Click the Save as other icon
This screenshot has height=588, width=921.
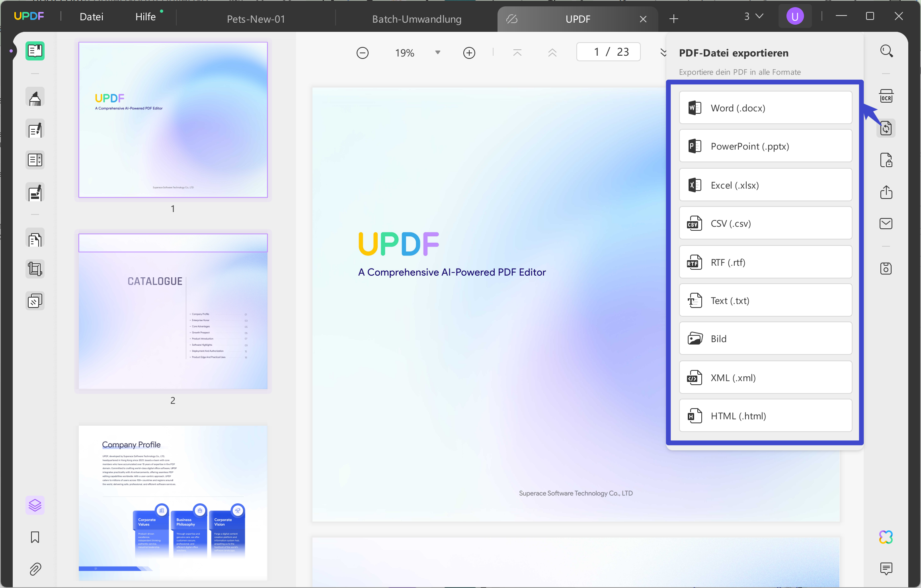click(886, 269)
